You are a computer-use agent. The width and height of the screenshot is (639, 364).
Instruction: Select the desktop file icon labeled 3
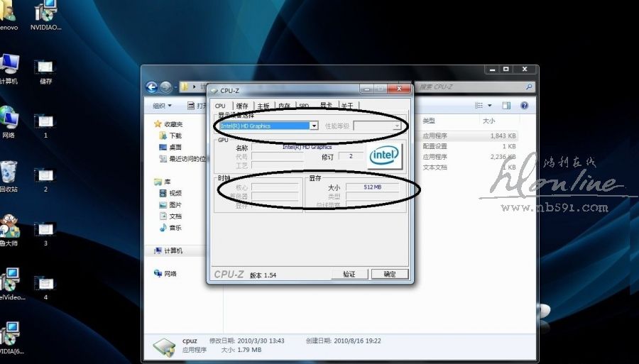tap(45, 231)
